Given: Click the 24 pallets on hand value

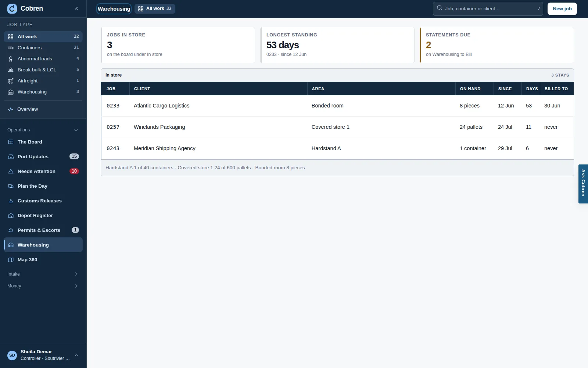Looking at the screenshot, I should click(471, 127).
